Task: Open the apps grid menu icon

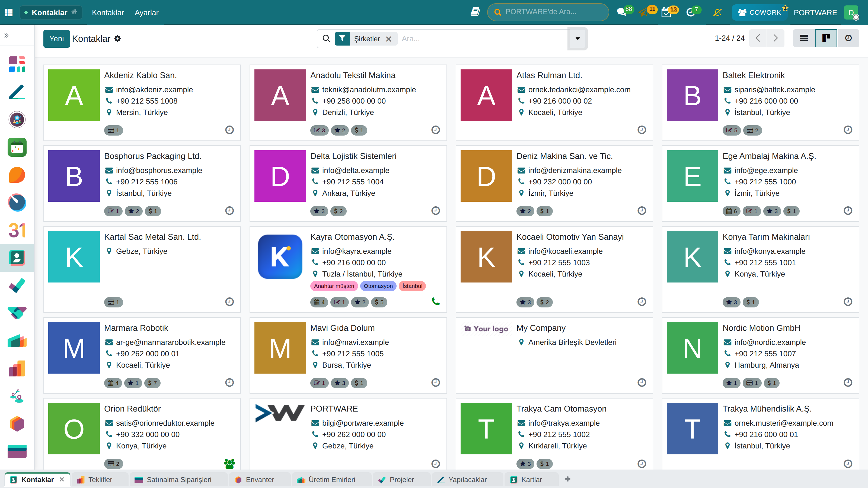Action: (9, 12)
